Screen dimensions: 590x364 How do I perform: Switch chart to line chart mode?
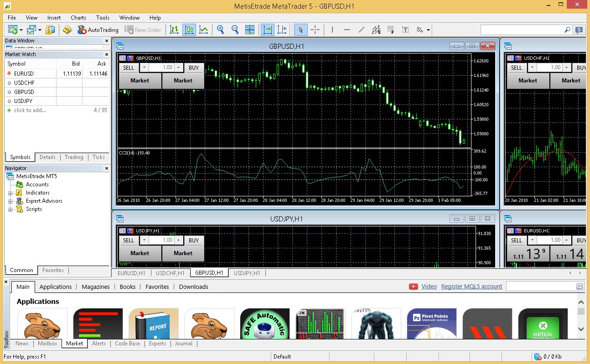(x=203, y=30)
